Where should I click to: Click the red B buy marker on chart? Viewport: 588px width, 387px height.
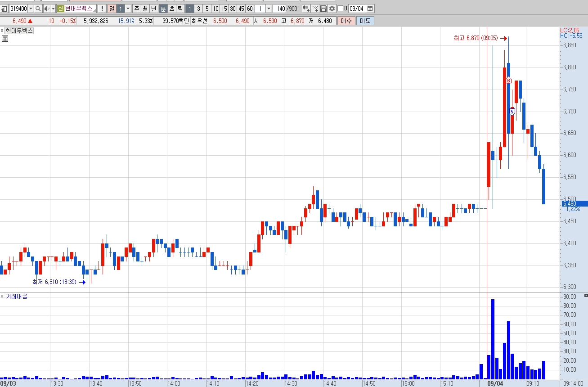coord(508,80)
